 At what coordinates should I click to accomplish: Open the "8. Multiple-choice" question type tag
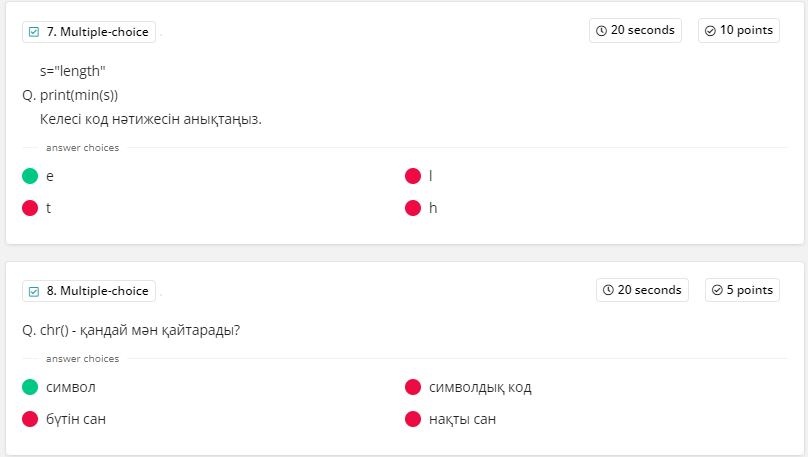89,291
